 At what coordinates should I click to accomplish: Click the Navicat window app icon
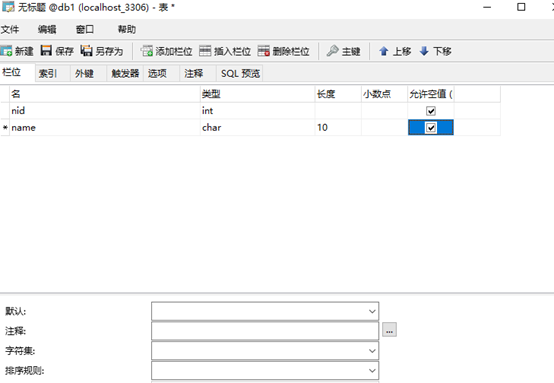coord(8,7)
